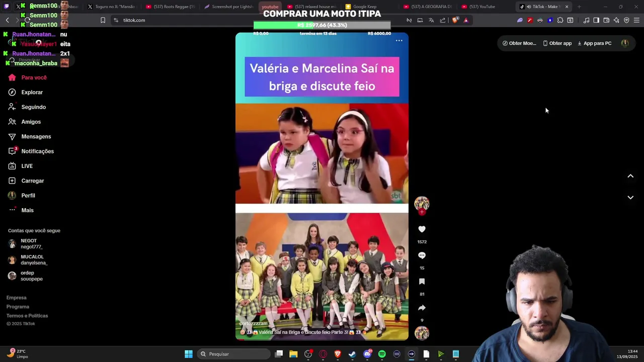Switch to (537) YouTube tab
644x362 pixels.
486,7
